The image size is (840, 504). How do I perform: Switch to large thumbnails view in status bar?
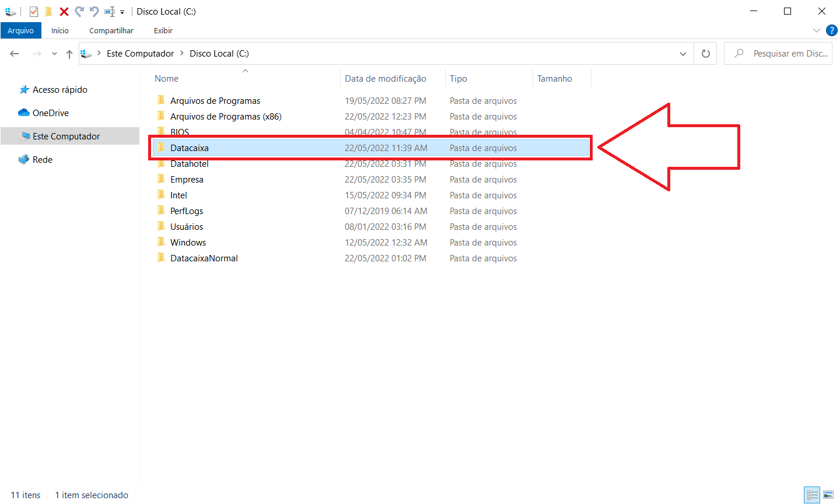(x=828, y=495)
